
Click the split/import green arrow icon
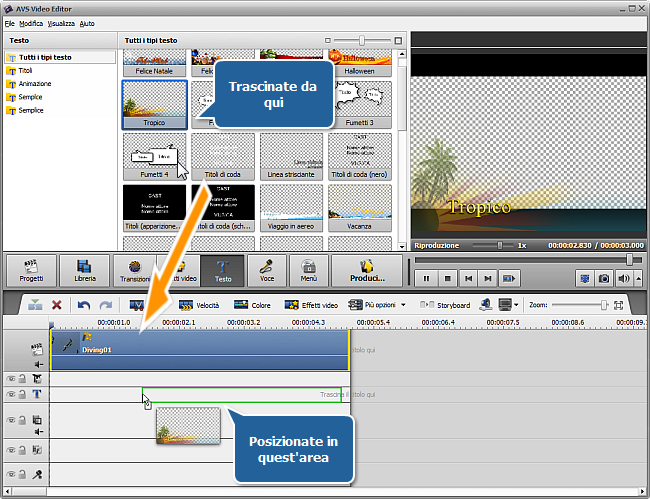[35, 305]
